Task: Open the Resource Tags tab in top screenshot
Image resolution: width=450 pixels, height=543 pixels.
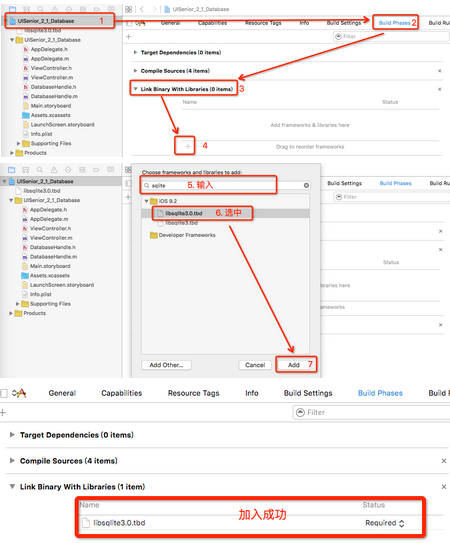Action: (x=263, y=23)
